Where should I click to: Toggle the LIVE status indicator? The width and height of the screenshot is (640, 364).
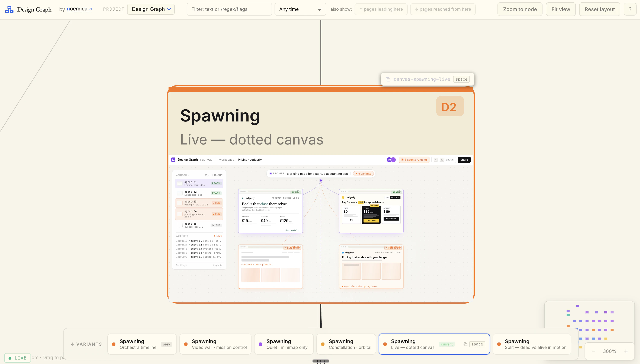pyautogui.click(x=17, y=358)
